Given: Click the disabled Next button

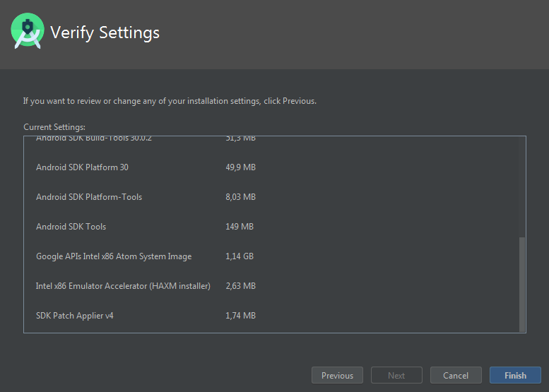Looking at the screenshot, I should click(x=396, y=375).
